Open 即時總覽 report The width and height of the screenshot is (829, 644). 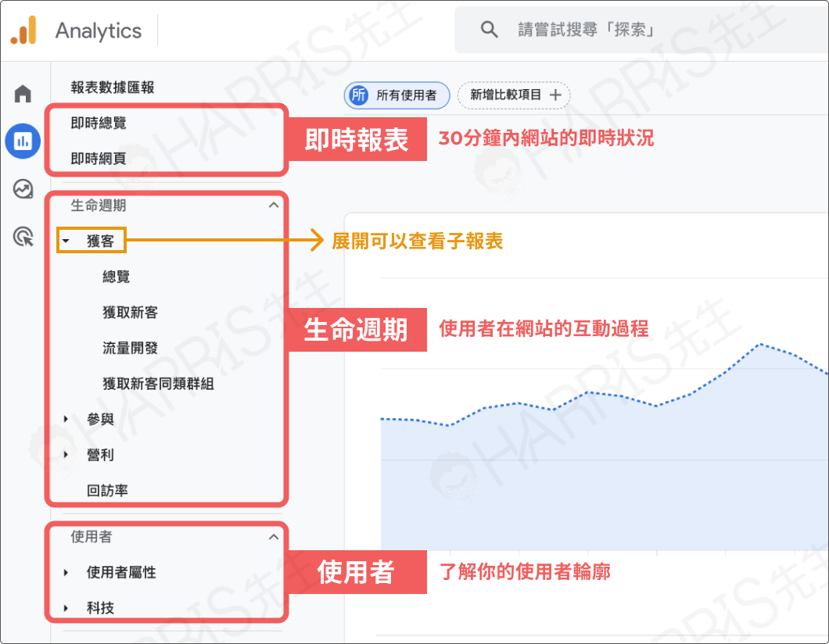(x=99, y=123)
